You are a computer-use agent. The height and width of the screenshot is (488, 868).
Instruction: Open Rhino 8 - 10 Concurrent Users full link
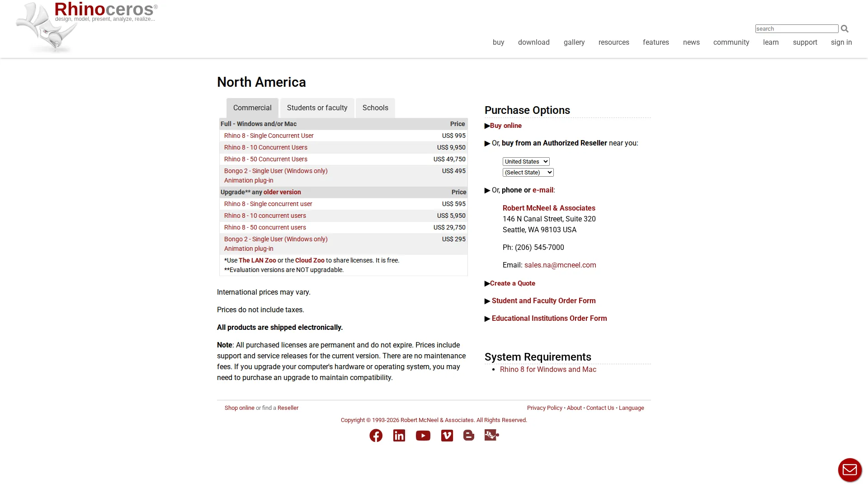[x=265, y=147]
